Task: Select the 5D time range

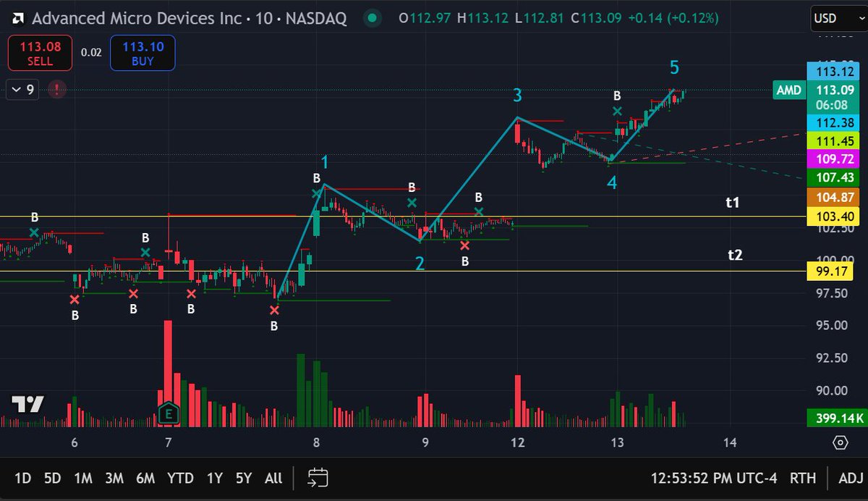Action: [53, 478]
